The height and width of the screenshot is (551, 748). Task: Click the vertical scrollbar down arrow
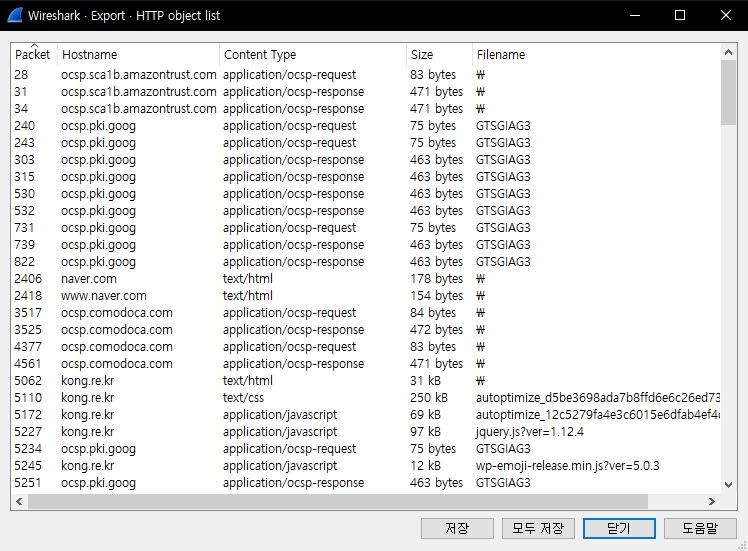(728, 485)
